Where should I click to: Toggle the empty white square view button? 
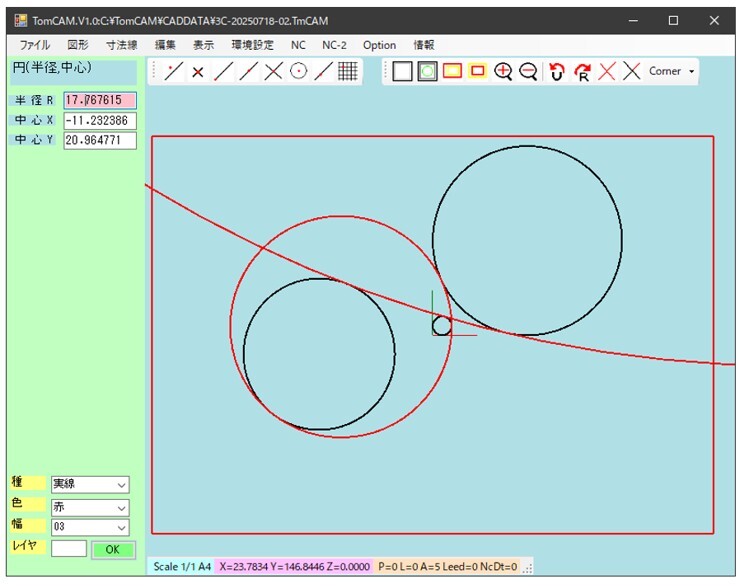[402, 71]
